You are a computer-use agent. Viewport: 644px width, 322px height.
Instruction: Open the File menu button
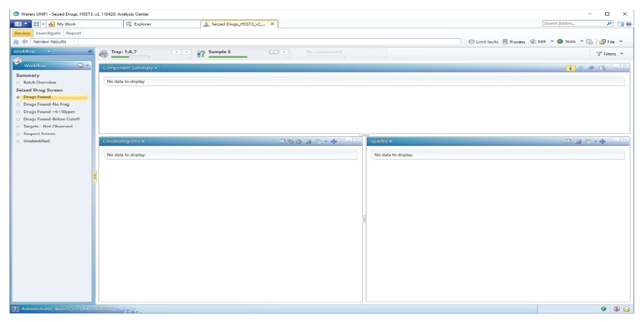tap(611, 42)
